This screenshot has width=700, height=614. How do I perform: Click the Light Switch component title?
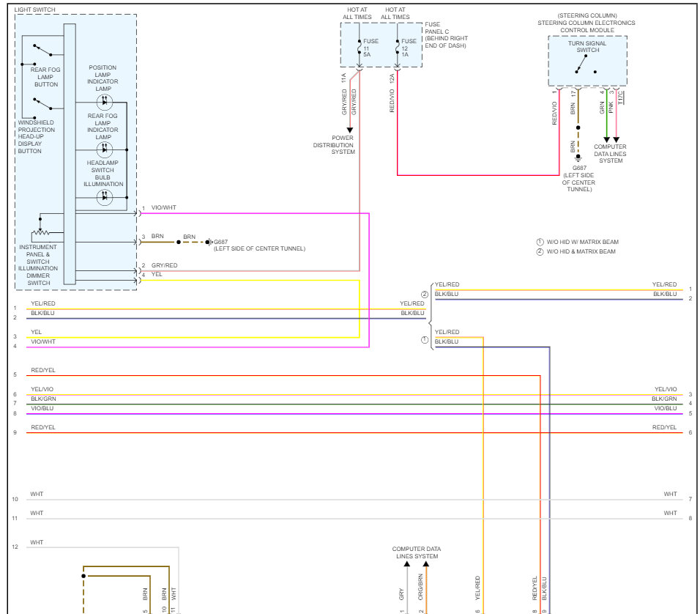[35, 10]
